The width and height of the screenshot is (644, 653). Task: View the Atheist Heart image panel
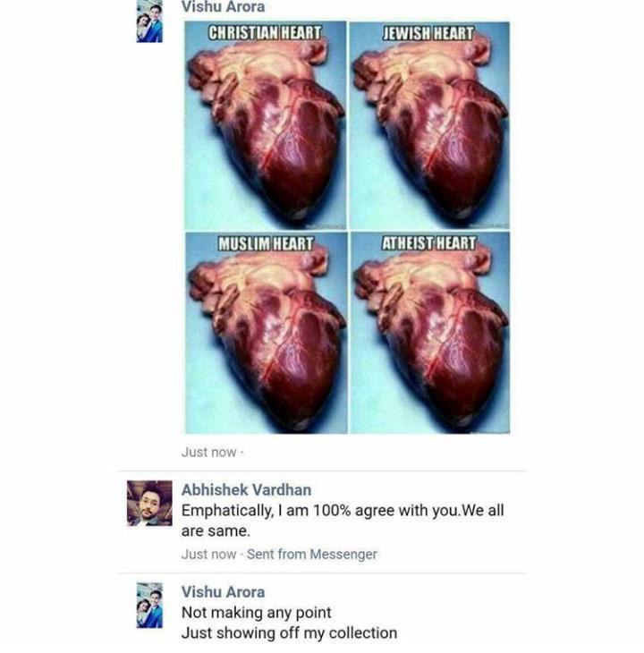pyautogui.click(x=430, y=333)
